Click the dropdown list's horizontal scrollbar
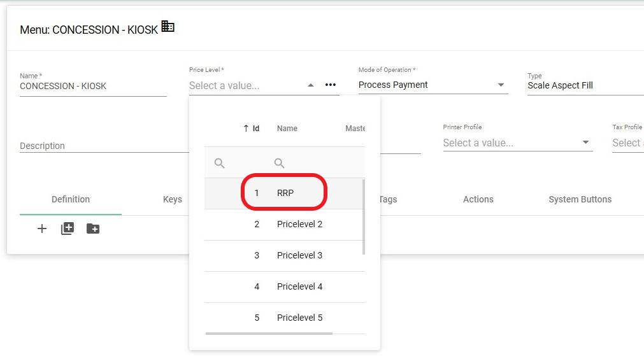The height and width of the screenshot is (359, 644). coord(269,333)
